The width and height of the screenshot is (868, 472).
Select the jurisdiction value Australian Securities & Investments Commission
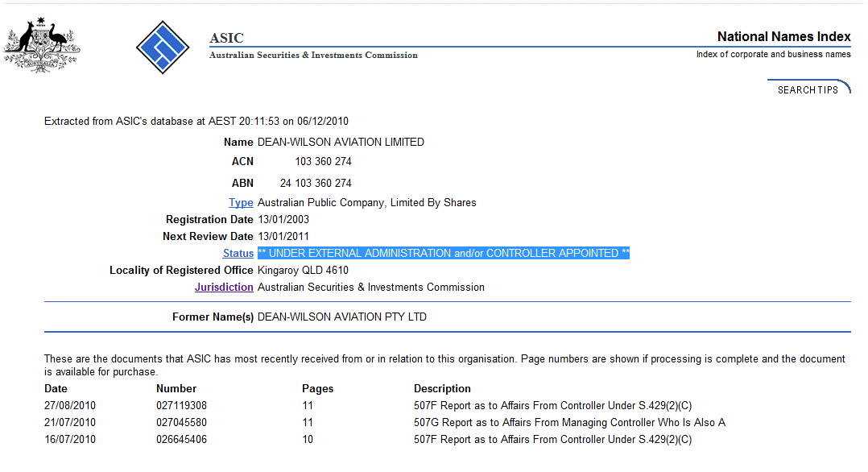click(x=371, y=287)
